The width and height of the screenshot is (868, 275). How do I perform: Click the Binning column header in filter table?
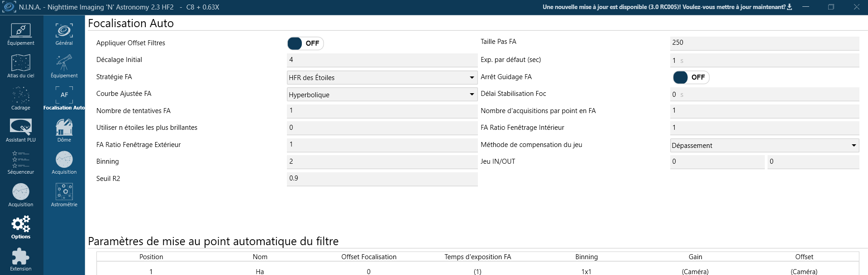(587, 257)
